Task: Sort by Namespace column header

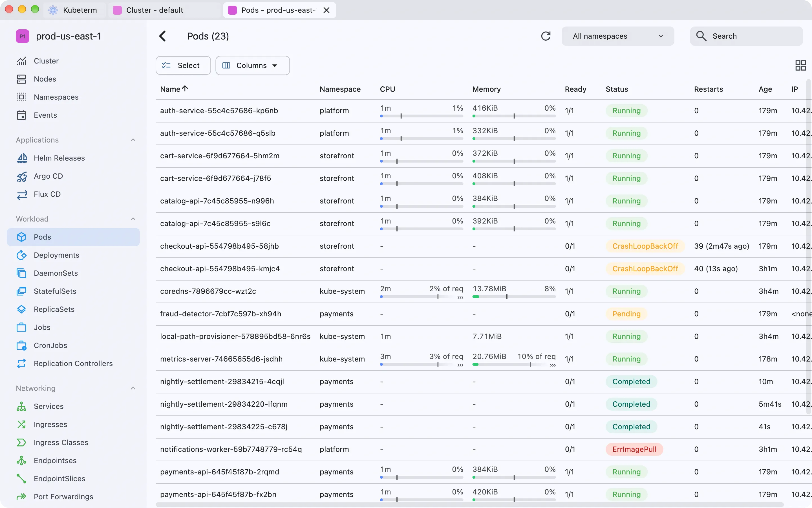Action: point(340,89)
